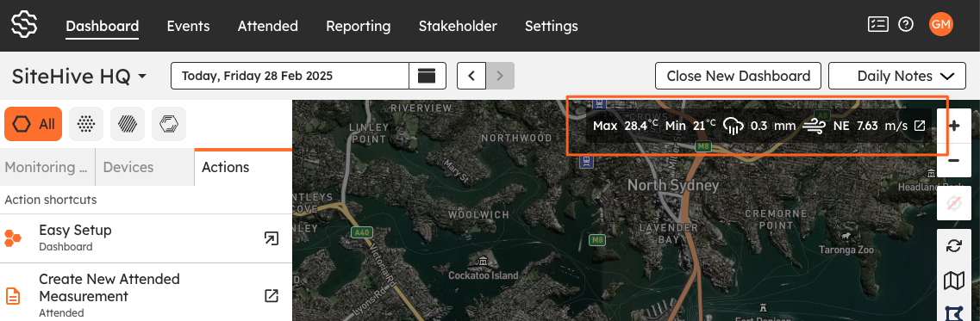Open the calendar date picker icon

click(428, 76)
